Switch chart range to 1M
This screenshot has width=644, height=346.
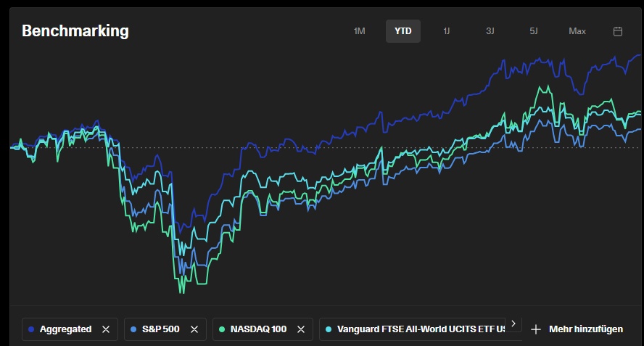tap(359, 31)
